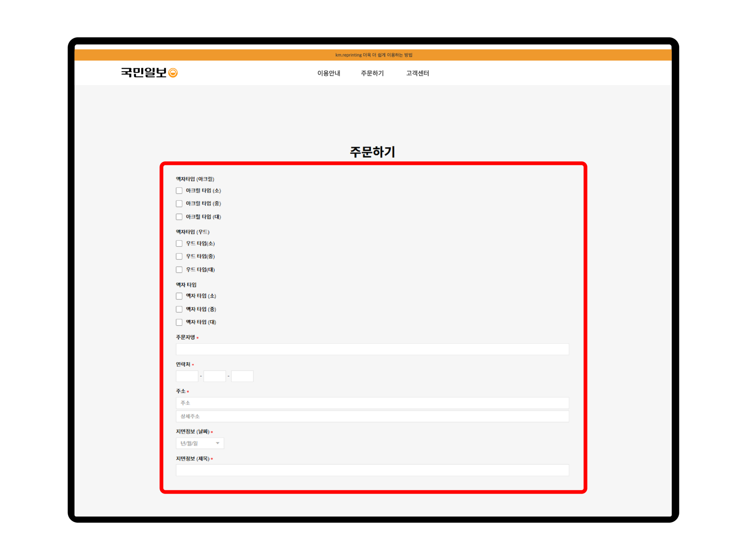Screen dimensions: 747x560
Task: Open the 주문하기 menu item
Action: (x=372, y=73)
